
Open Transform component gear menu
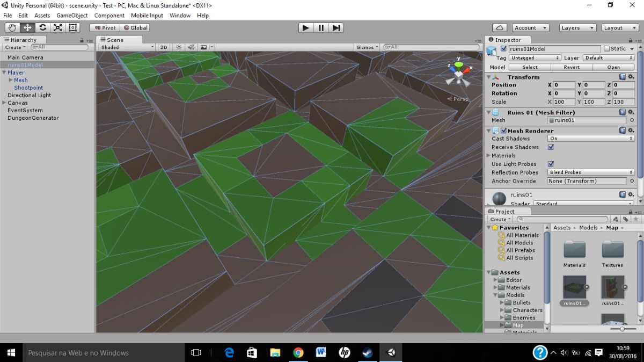[631, 77]
